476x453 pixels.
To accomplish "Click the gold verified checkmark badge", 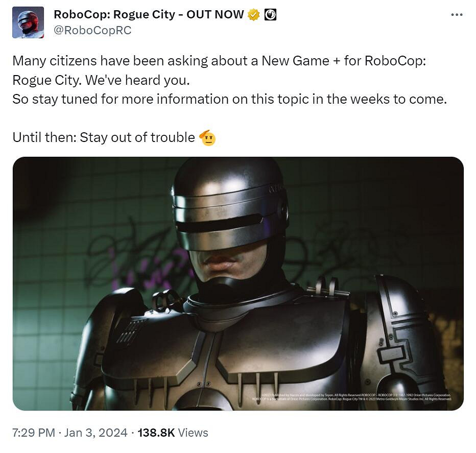I will click(x=254, y=15).
